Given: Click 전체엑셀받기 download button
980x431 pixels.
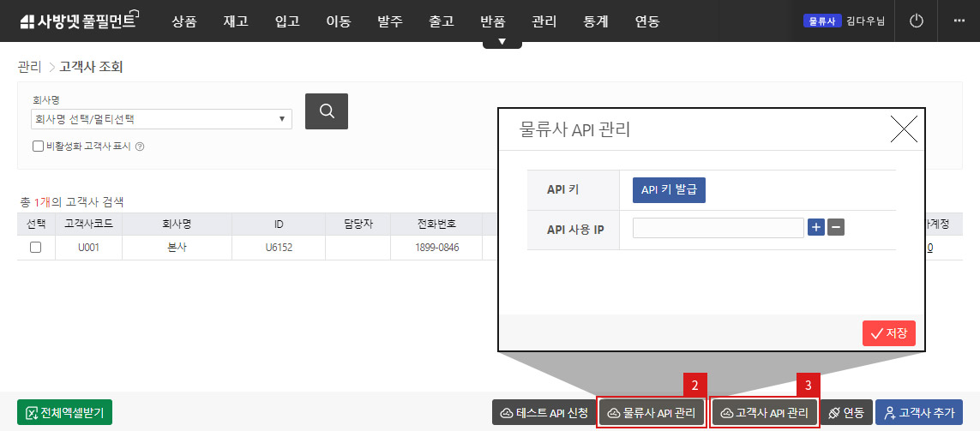Looking at the screenshot, I should coord(64,412).
